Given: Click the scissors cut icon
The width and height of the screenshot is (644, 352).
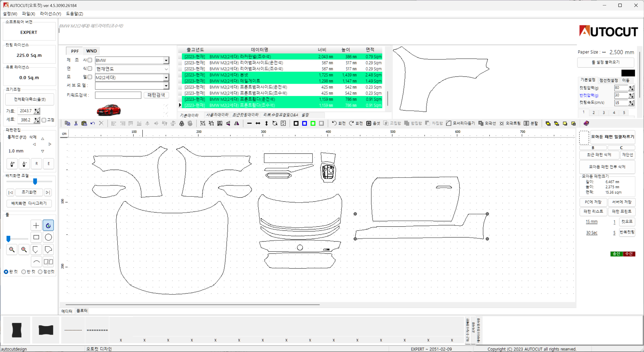Looking at the screenshot, I should pyautogui.click(x=76, y=123).
